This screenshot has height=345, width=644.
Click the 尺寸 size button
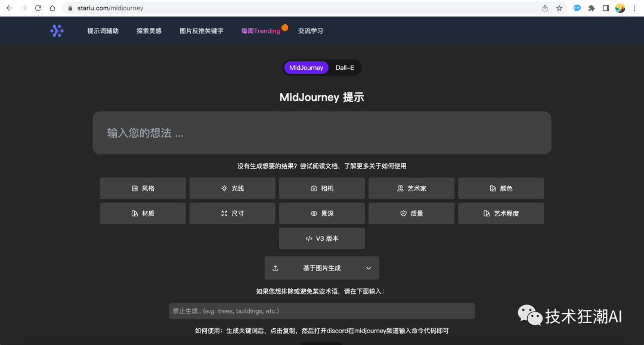(233, 213)
